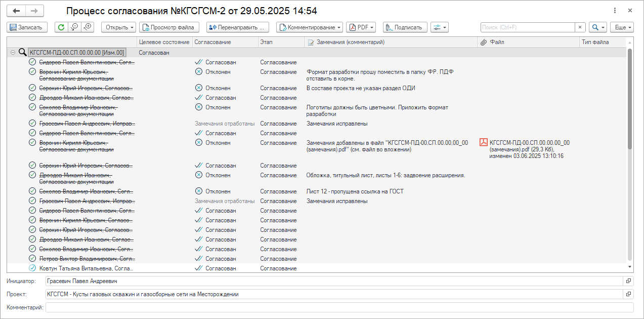Click the zoom out magnifier icon

point(74,27)
